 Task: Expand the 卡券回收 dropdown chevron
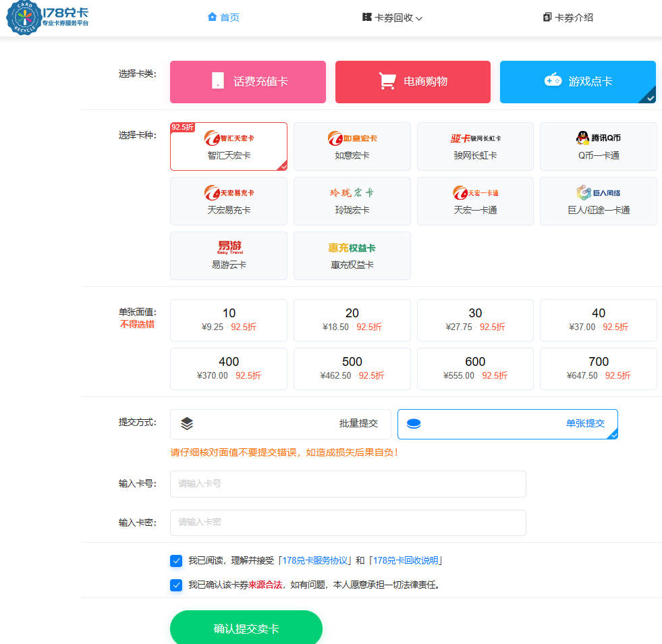(419, 19)
